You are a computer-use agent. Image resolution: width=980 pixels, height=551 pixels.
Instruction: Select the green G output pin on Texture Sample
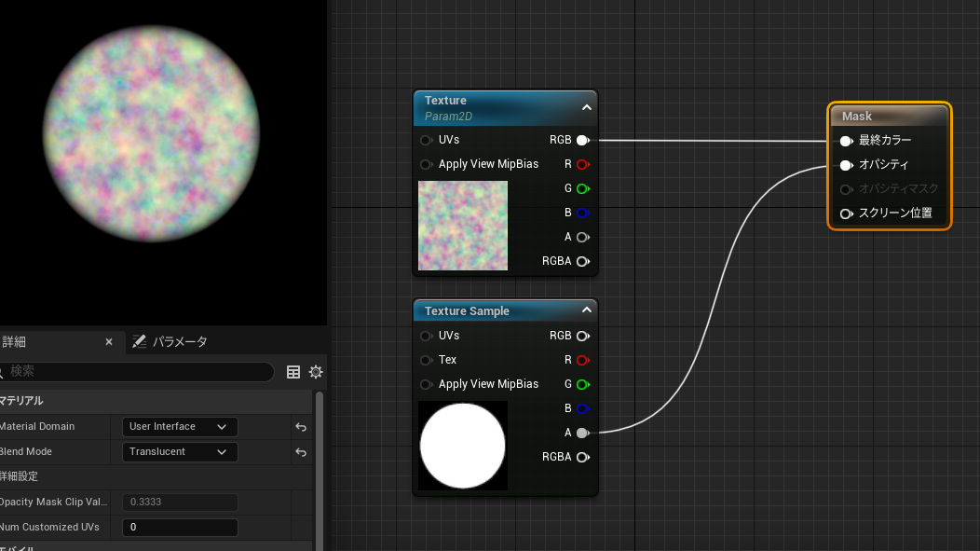(x=582, y=384)
